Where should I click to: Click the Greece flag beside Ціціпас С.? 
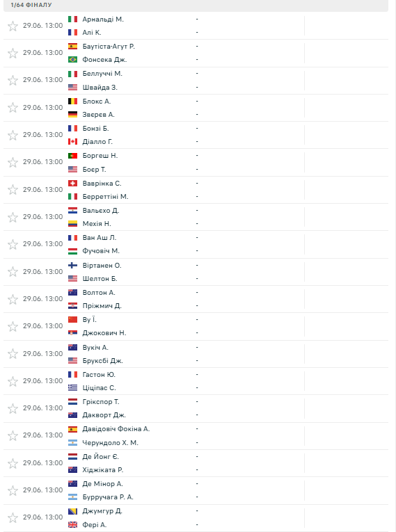point(72,387)
